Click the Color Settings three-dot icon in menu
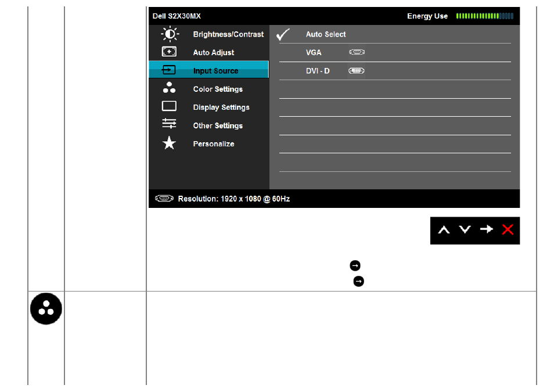Viewport: 554px width, 392px height. 169,88
